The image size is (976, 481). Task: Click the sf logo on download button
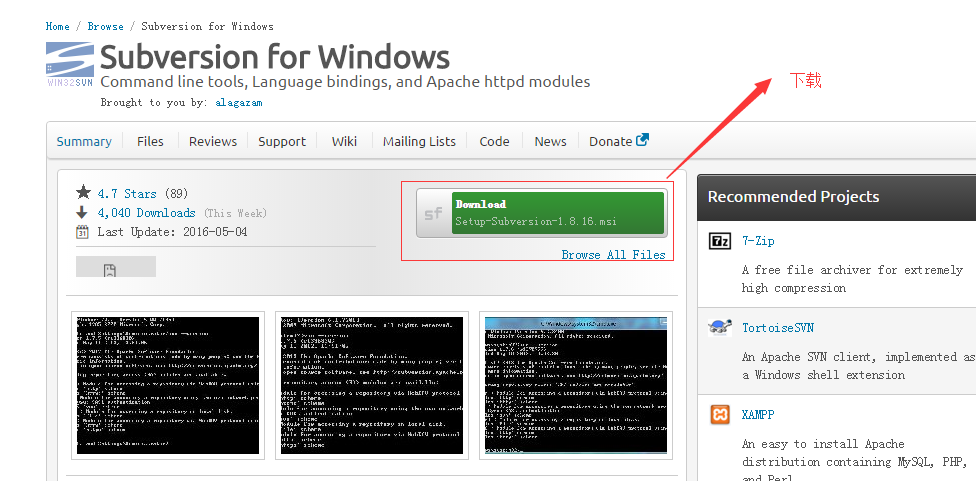pyautogui.click(x=433, y=213)
